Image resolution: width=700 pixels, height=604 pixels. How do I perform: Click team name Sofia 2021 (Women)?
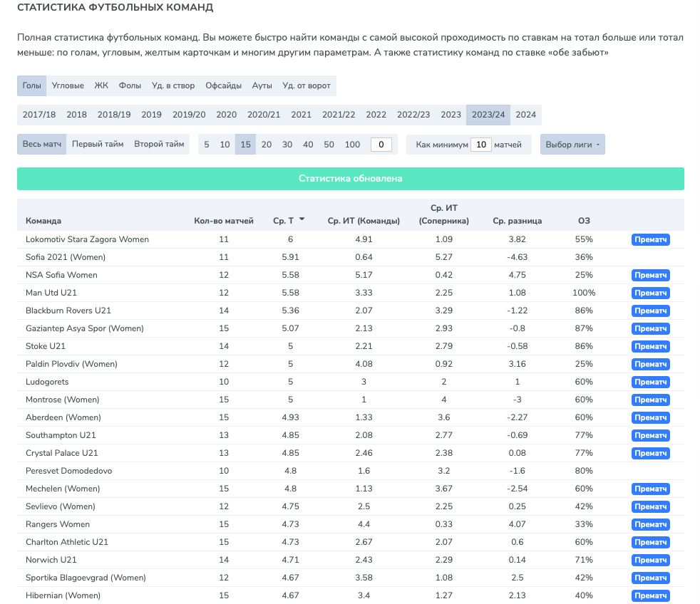pyautogui.click(x=66, y=257)
